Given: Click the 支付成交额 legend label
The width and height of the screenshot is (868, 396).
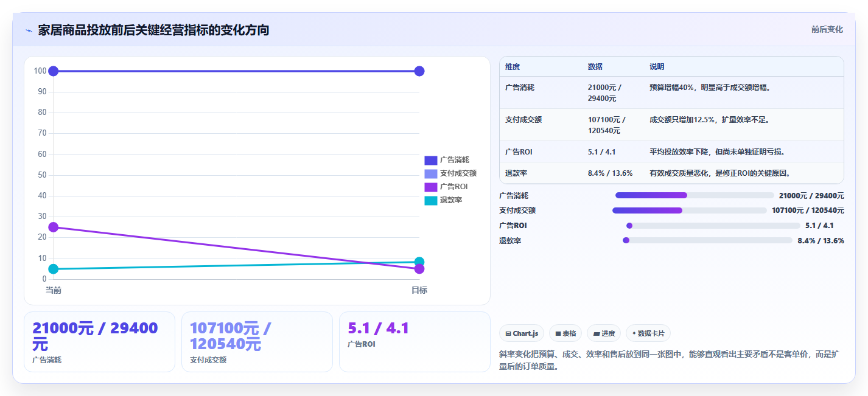Looking at the screenshot, I should [x=458, y=173].
